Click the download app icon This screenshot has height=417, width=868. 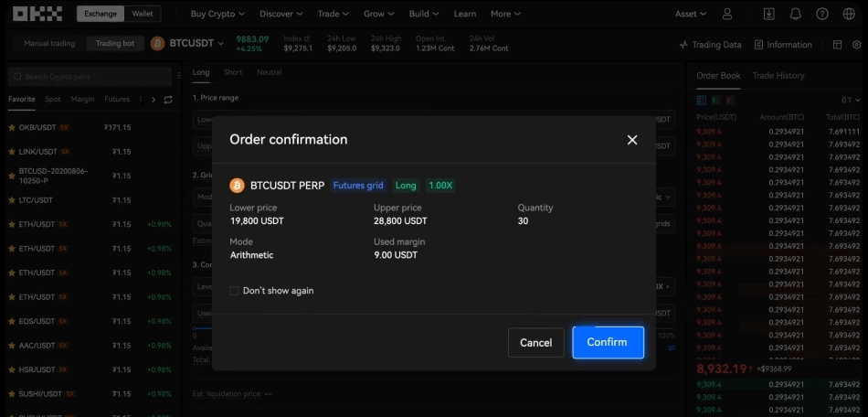769,14
